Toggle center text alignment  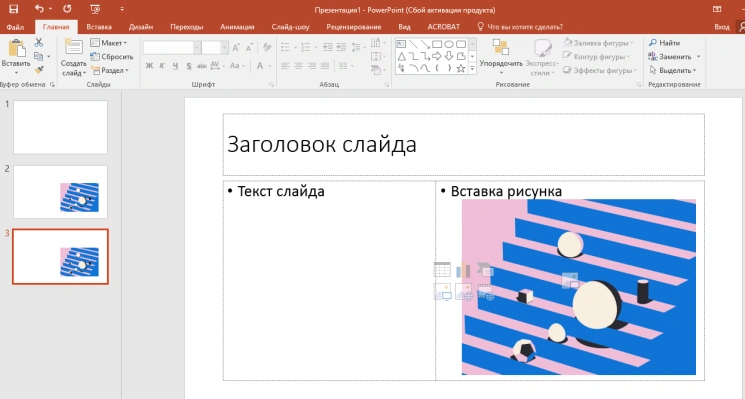tap(298, 66)
